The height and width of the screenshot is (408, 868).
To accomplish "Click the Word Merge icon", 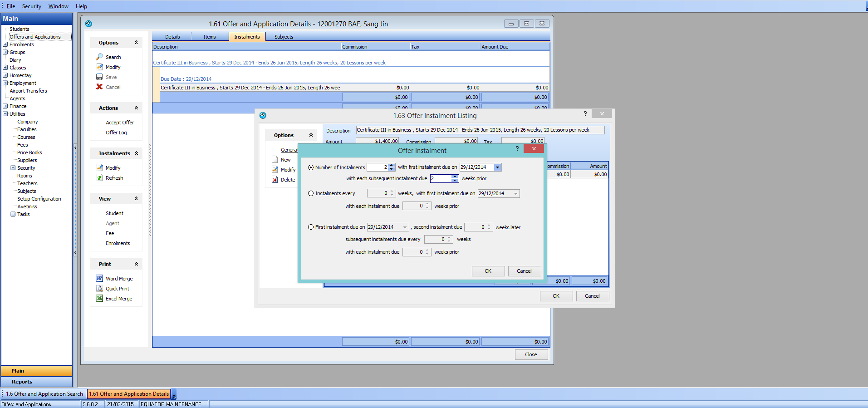I will 99,279.
